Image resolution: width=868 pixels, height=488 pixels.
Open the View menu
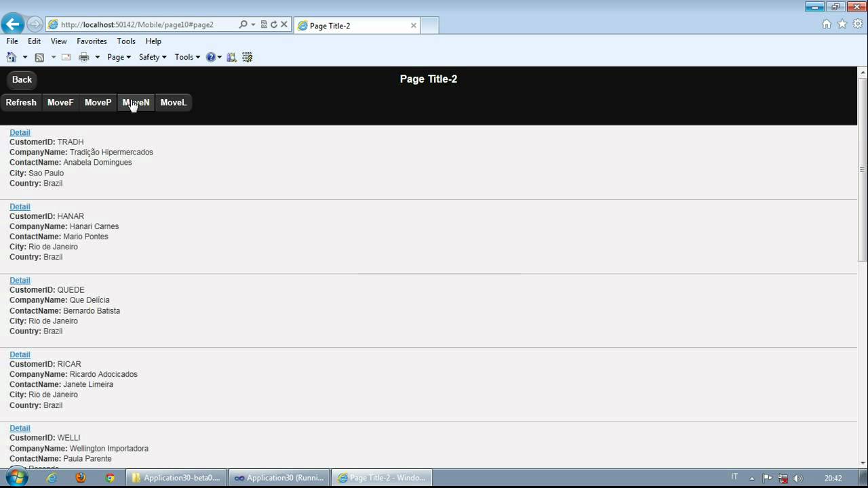click(59, 41)
